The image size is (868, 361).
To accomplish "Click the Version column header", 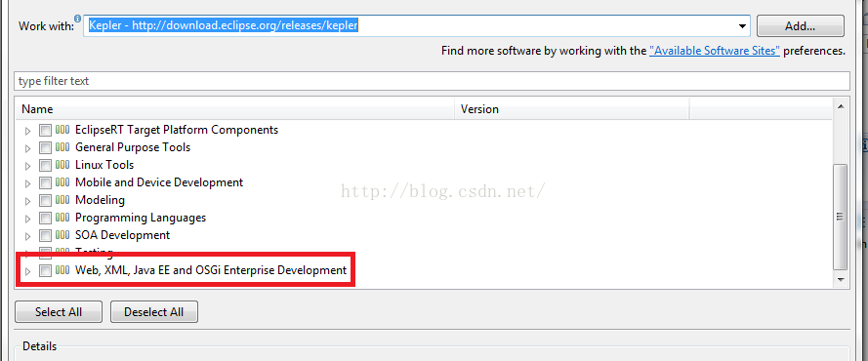I will [572, 109].
